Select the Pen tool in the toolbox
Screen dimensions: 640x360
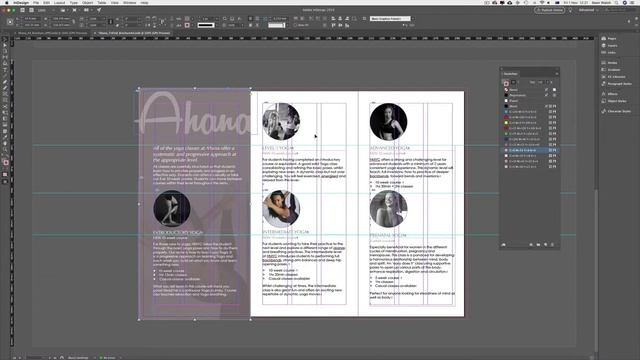(x=5, y=82)
